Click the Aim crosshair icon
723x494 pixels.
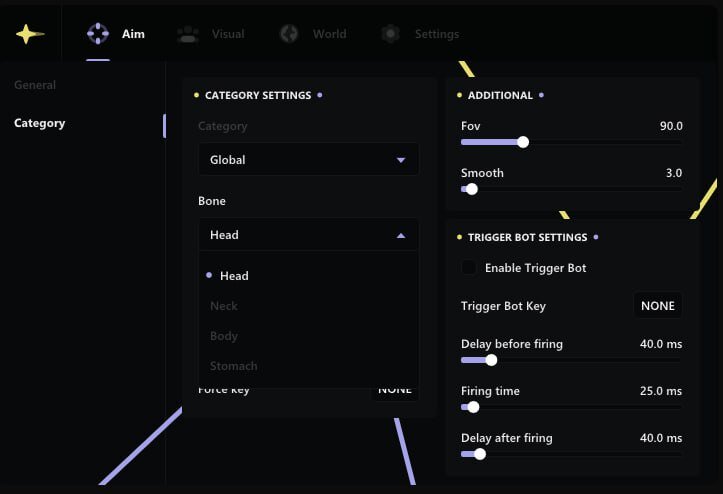point(98,34)
